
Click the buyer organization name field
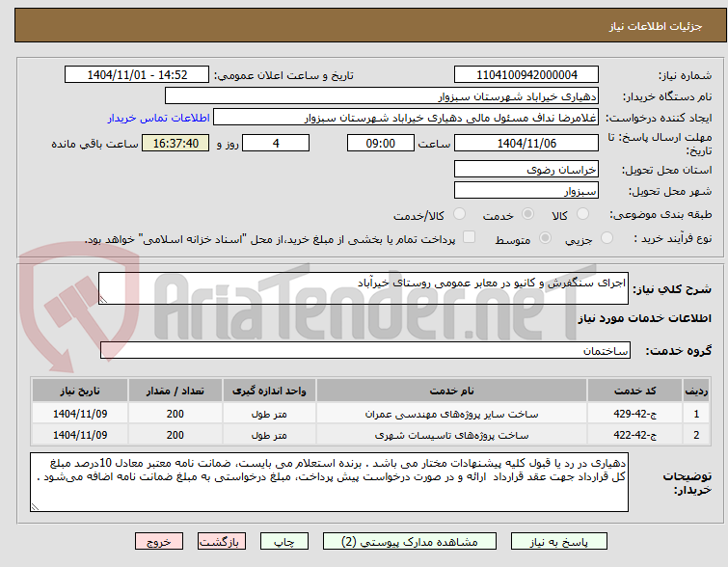pos(382,96)
